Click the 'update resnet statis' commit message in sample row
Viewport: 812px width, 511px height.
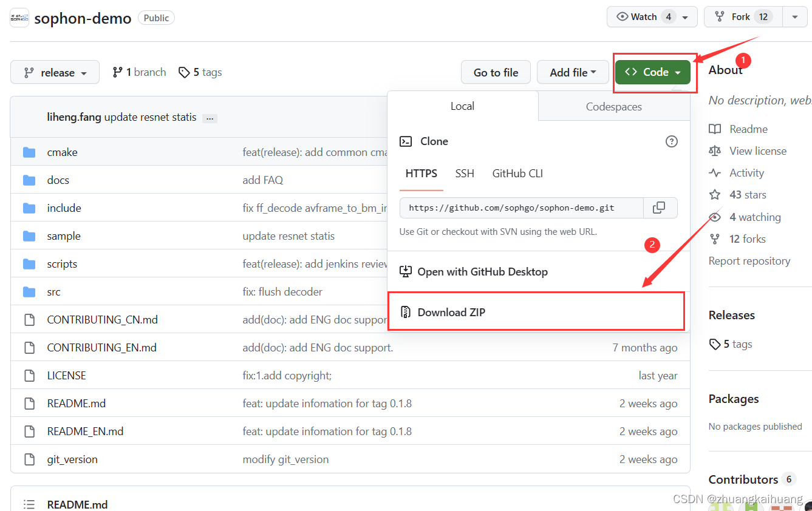pos(288,236)
